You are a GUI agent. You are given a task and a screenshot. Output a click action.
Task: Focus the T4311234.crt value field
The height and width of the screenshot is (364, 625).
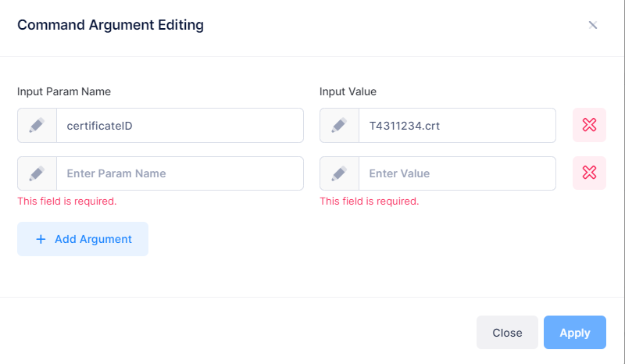click(x=457, y=125)
